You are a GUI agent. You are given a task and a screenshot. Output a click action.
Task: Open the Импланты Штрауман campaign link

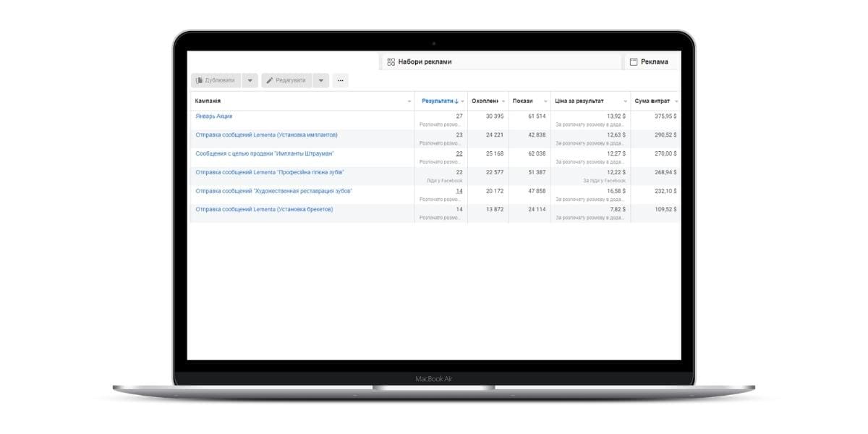[x=265, y=154]
